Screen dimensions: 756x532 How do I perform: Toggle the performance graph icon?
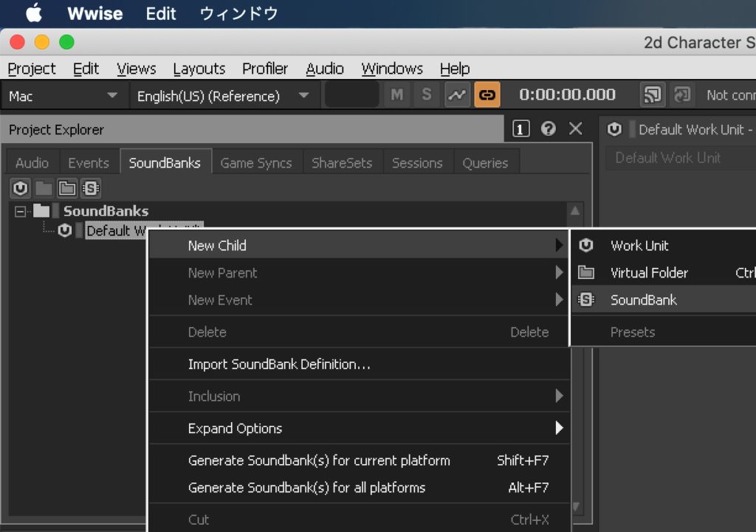[x=456, y=95]
